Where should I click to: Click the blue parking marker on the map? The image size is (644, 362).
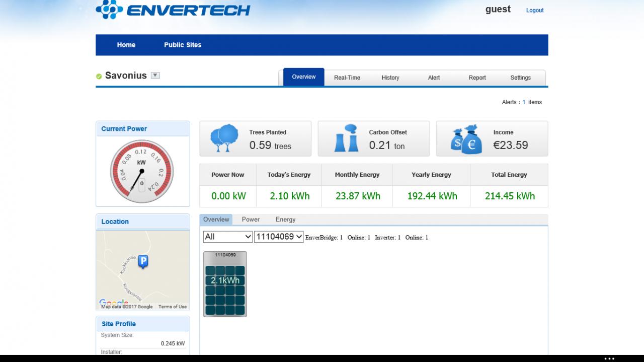(x=143, y=262)
